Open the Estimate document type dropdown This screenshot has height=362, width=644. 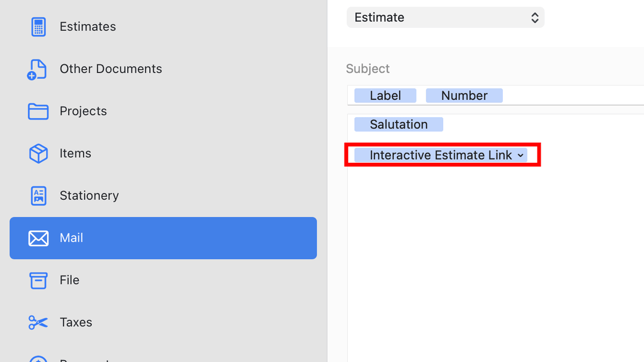[445, 17]
